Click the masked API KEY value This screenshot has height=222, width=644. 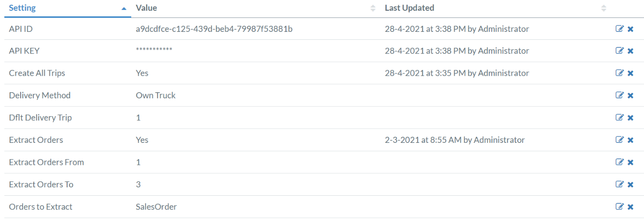pos(154,50)
